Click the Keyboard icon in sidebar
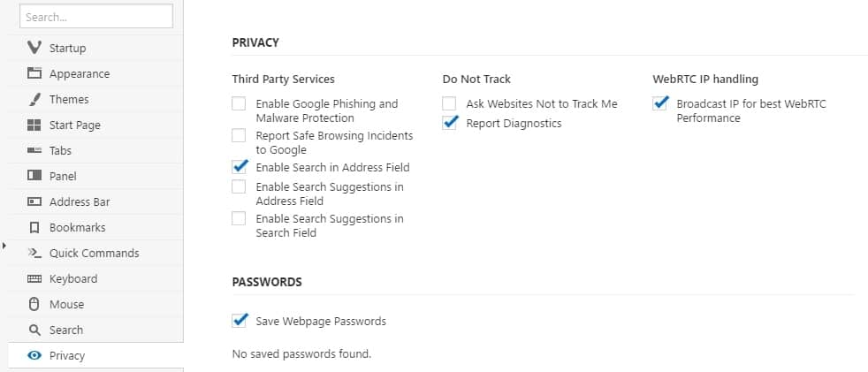This screenshot has width=868, height=372. (34, 278)
